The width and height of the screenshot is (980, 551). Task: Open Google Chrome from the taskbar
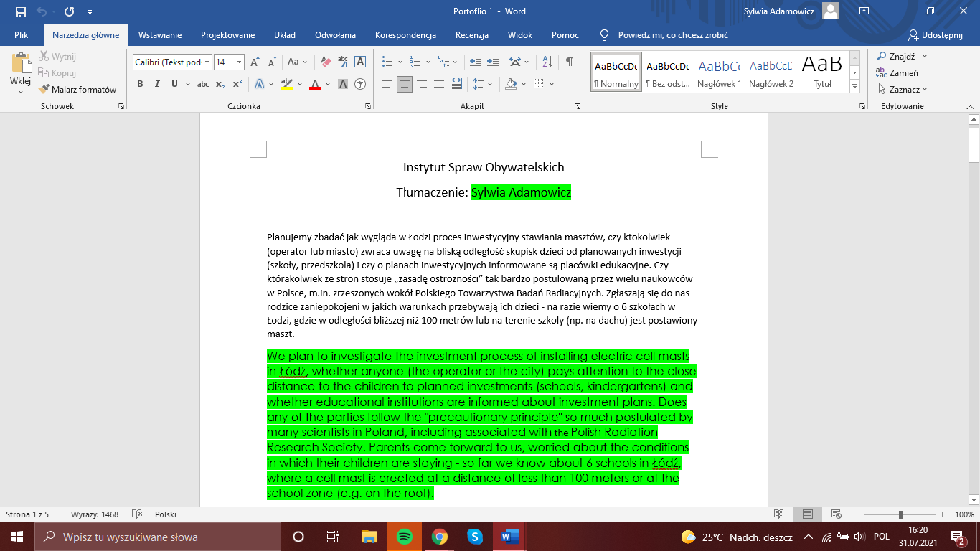(x=439, y=537)
